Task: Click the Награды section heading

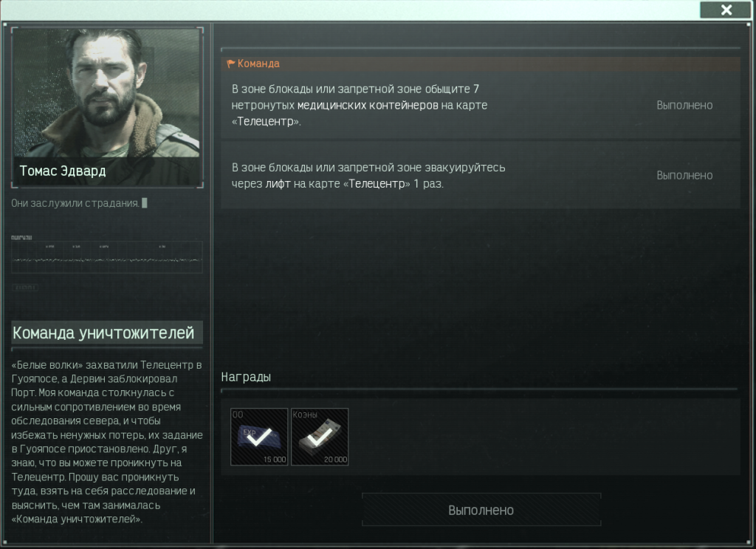Action: (x=246, y=377)
